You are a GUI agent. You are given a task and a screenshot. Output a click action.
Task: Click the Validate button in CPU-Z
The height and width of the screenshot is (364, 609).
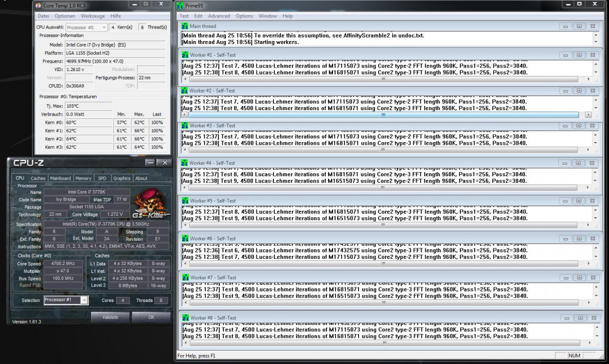click(x=110, y=317)
